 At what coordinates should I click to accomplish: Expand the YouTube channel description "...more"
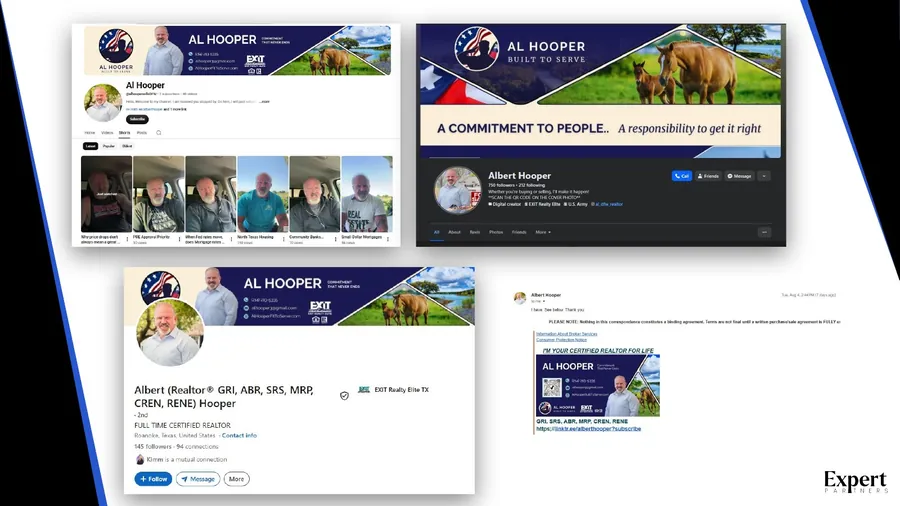(264, 102)
